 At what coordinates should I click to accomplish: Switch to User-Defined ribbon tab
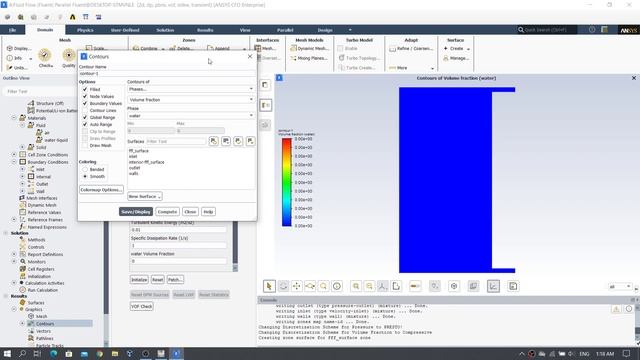tap(125, 30)
